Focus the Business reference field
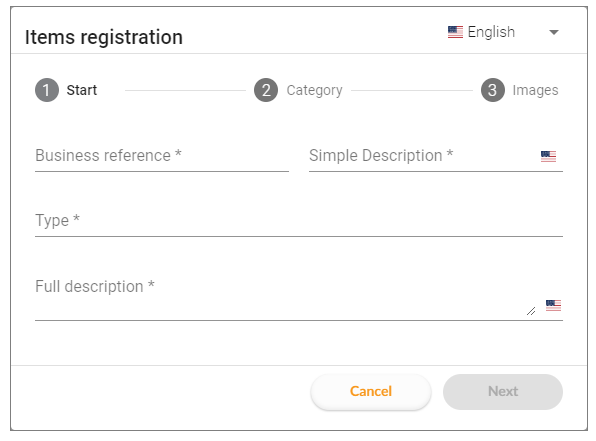The image size is (596, 441). click(x=162, y=156)
